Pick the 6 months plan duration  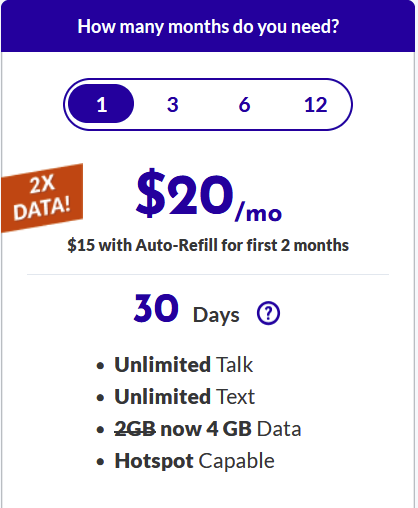tap(244, 105)
